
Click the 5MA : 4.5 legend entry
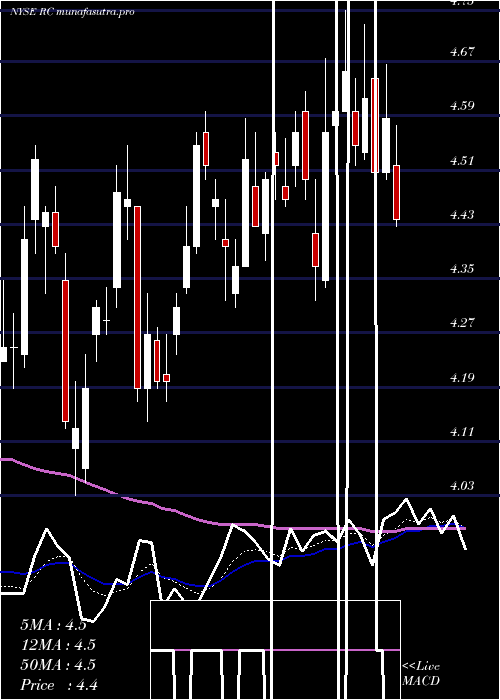[54, 625]
